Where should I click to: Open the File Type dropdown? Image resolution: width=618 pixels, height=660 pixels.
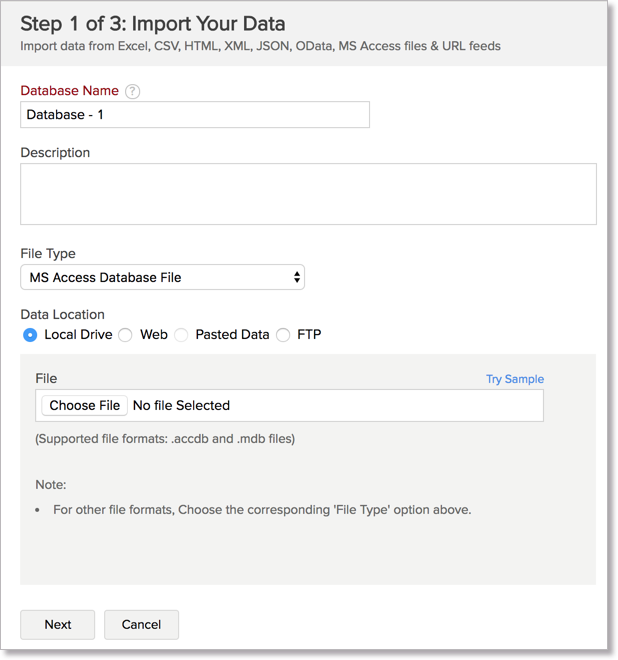coord(162,277)
